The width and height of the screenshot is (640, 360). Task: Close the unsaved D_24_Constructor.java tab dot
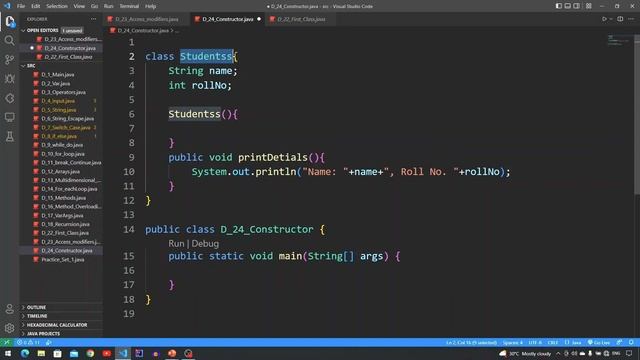pyautogui.click(x=259, y=19)
